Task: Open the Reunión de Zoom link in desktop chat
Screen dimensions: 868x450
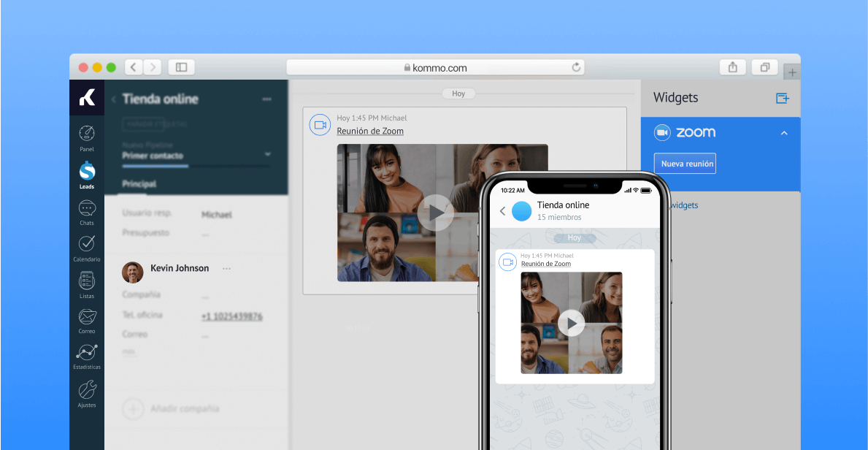Action: click(x=369, y=131)
